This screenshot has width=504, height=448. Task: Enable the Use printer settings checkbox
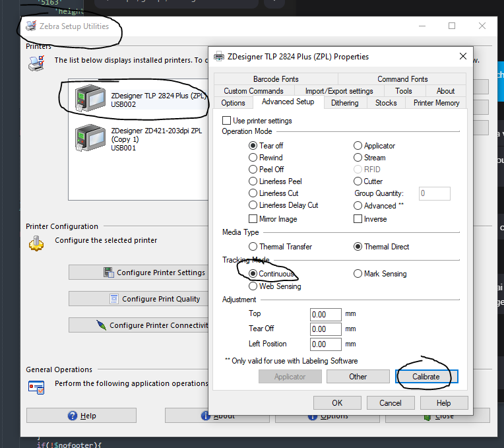coord(227,121)
